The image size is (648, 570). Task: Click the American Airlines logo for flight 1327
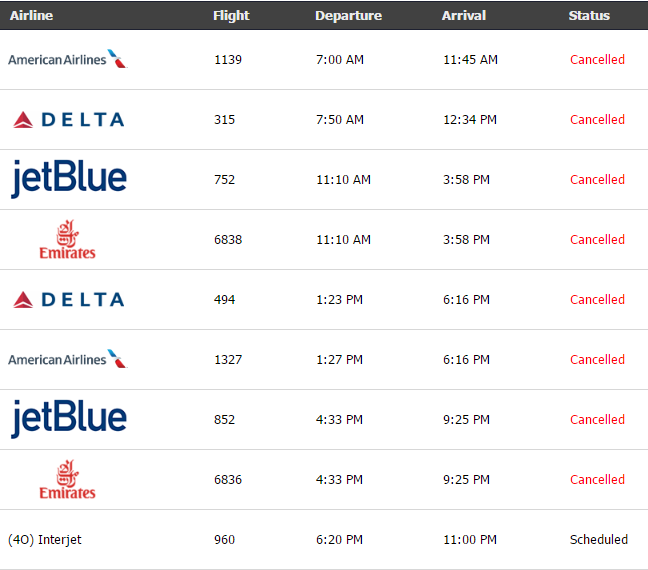(x=68, y=359)
